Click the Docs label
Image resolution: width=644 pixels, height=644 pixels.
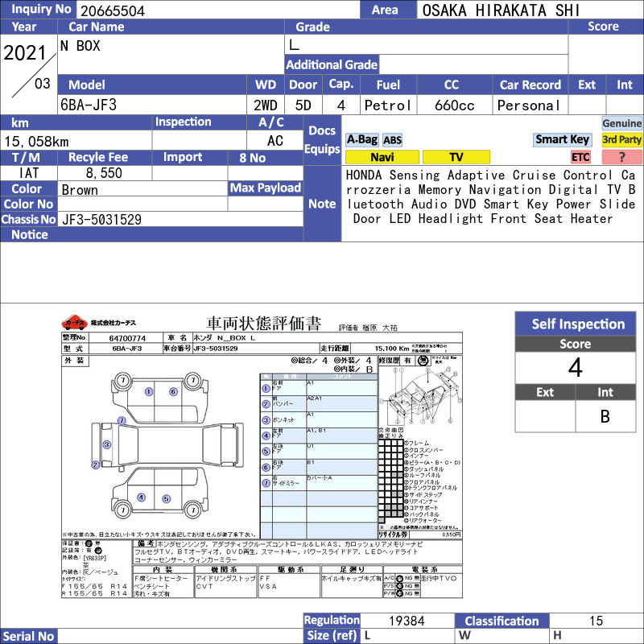[x=322, y=130]
